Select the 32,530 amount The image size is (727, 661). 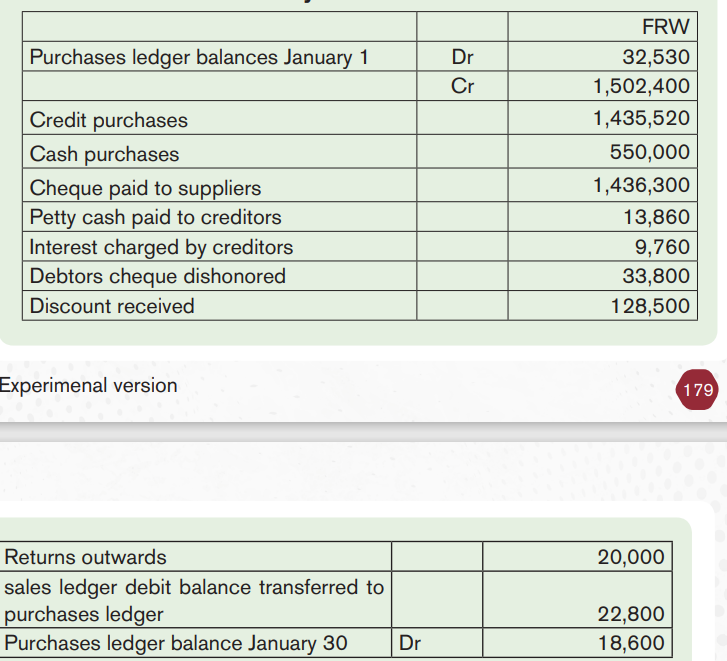pyautogui.click(x=656, y=57)
